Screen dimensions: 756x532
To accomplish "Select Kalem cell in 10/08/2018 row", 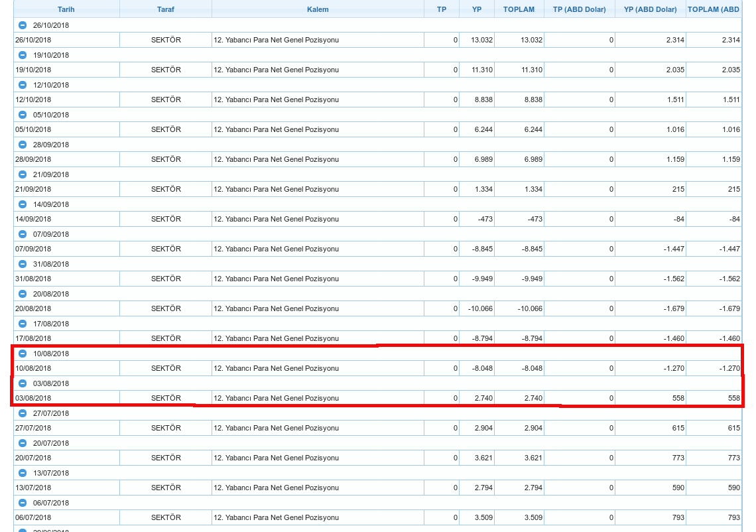I will pos(318,369).
